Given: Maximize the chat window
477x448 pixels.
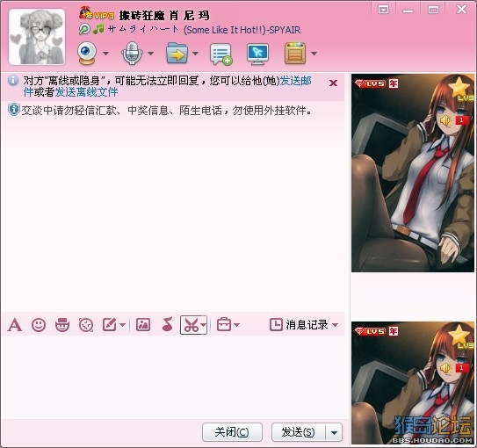Looking at the screenshot, I should (433, 10).
